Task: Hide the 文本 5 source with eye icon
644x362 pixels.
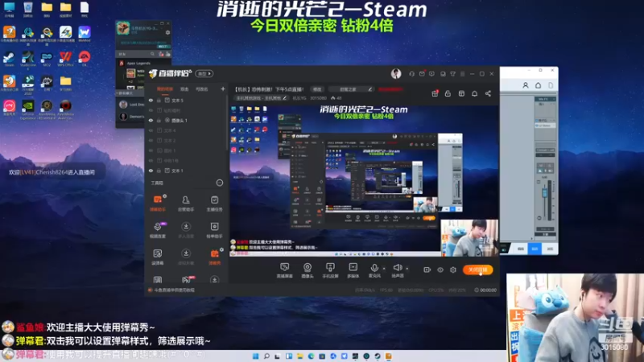Action: (151, 100)
